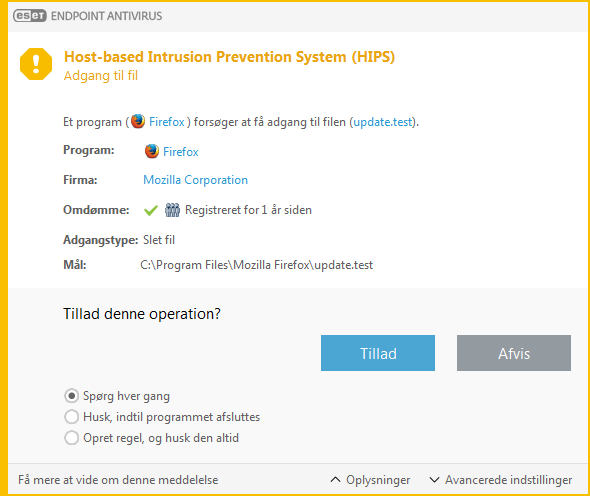Click the green reputation checkmark icon

point(151,210)
